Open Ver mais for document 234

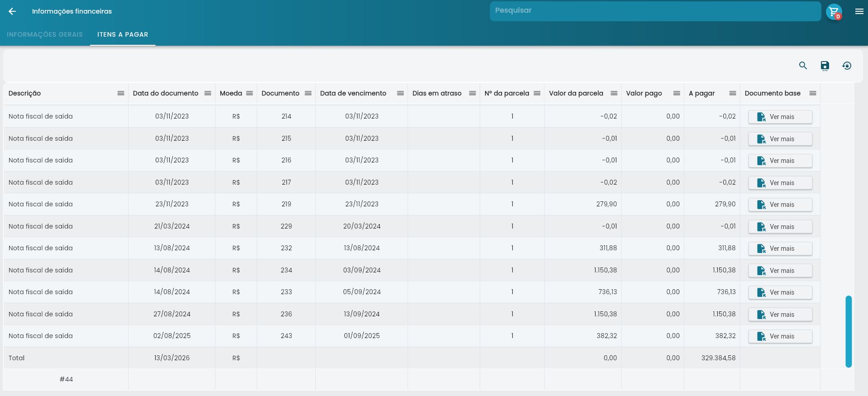click(x=780, y=271)
